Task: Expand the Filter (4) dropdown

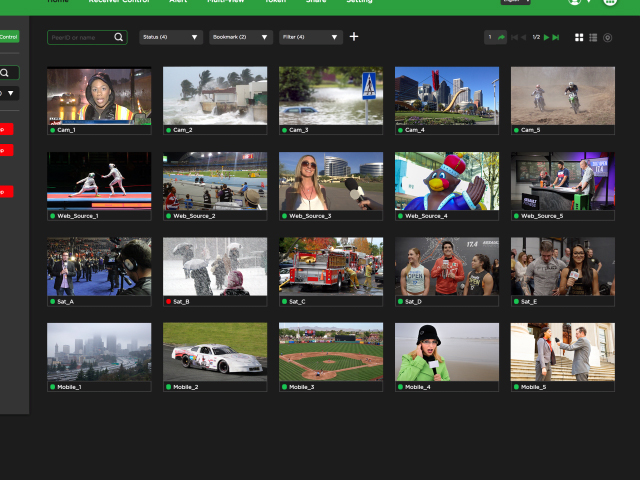Action: [311, 37]
